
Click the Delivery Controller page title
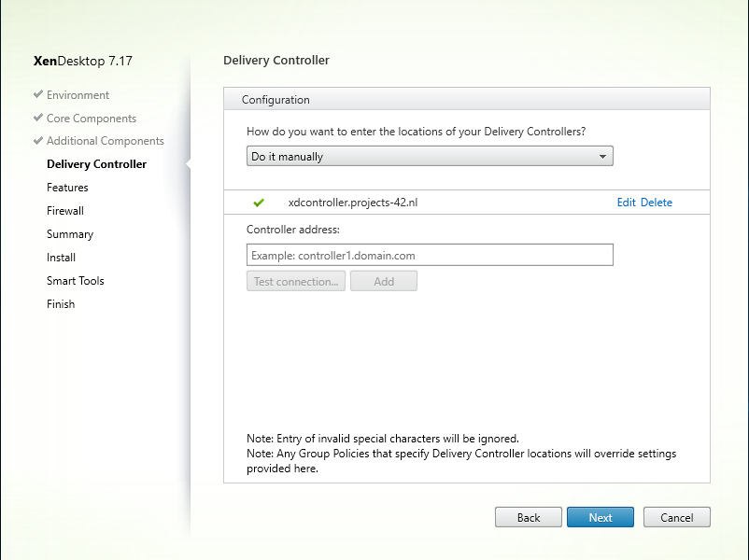click(276, 60)
